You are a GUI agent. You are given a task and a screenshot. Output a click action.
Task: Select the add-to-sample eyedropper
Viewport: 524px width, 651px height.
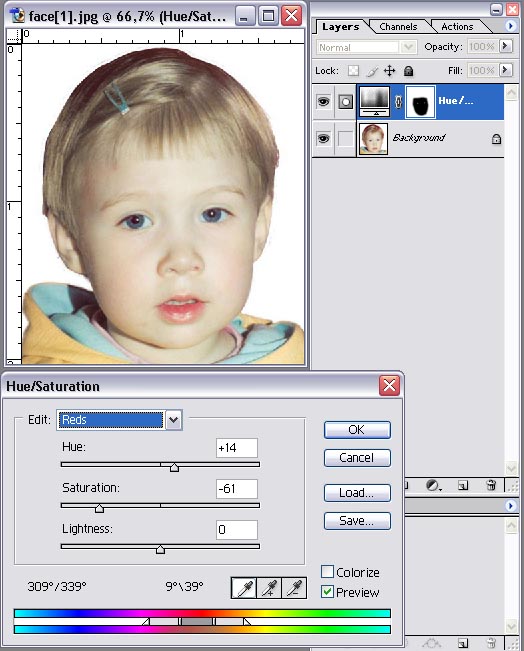[269, 588]
